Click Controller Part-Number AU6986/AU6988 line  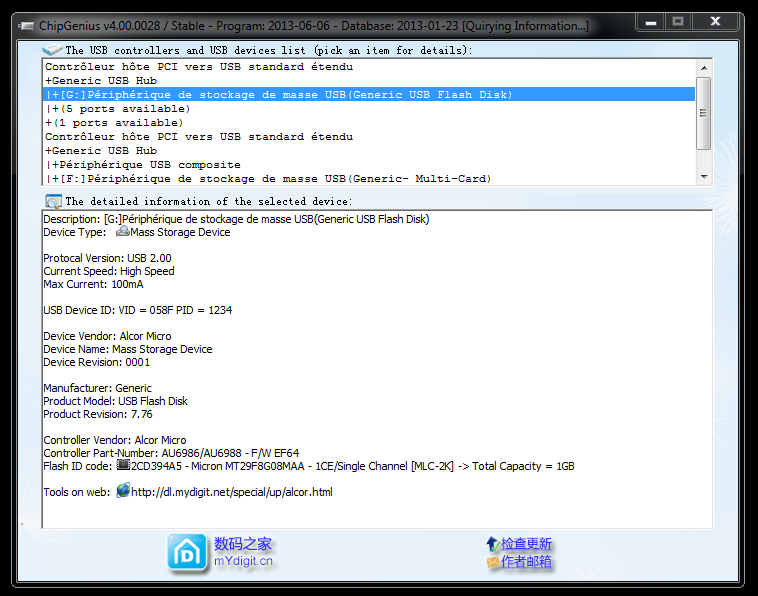click(x=171, y=453)
